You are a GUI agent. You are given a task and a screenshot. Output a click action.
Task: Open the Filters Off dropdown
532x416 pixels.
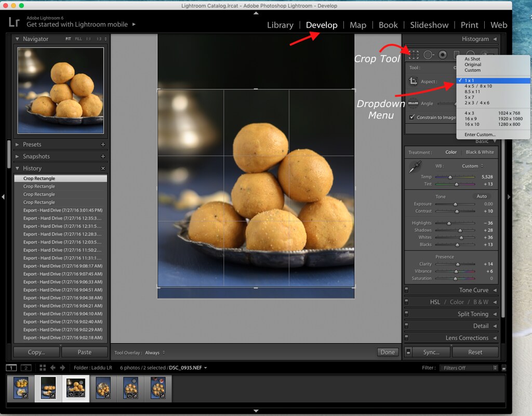click(468, 368)
